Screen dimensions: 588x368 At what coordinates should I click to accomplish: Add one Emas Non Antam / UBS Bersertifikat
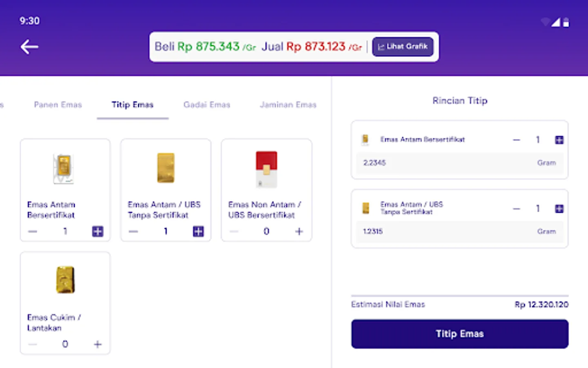click(299, 231)
